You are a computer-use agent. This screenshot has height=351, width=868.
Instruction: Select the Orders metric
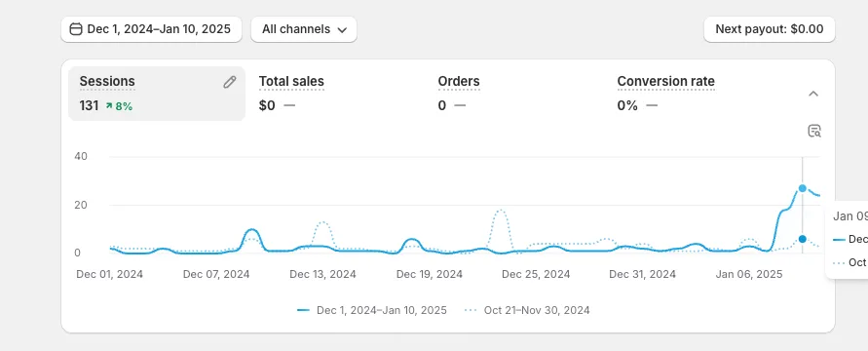459,81
